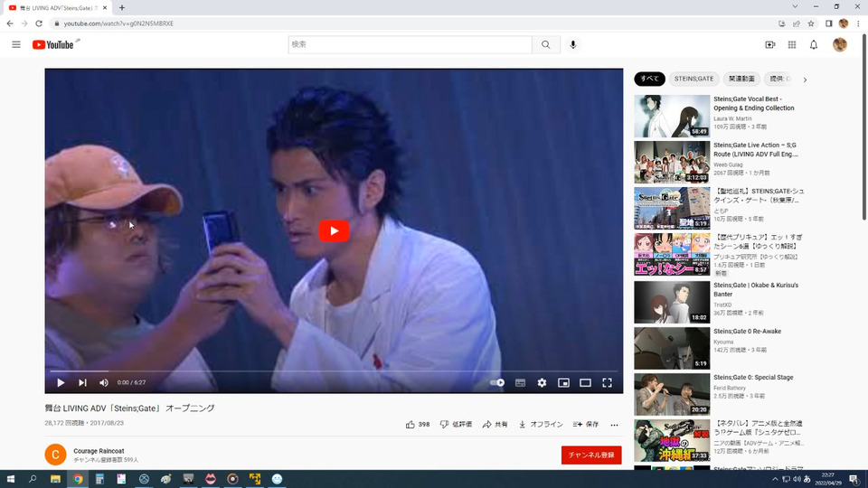Click the browser address bar URL
The width and height of the screenshot is (868, 488).
pos(118,23)
